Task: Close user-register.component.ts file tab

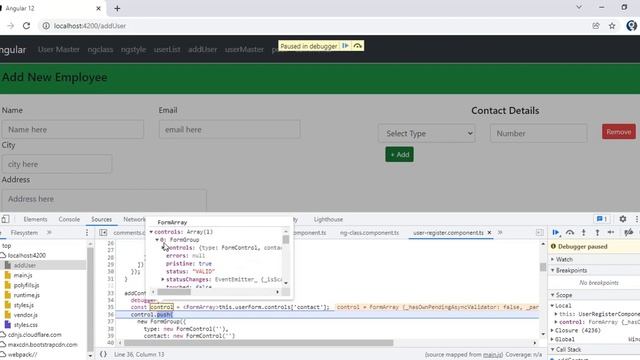Action: pos(489,232)
